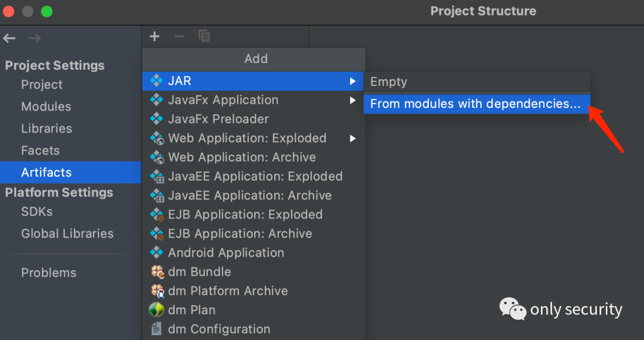Click the back navigation arrow
This screenshot has width=644, height=340.
pyautogui.click(x=10, y=38)
